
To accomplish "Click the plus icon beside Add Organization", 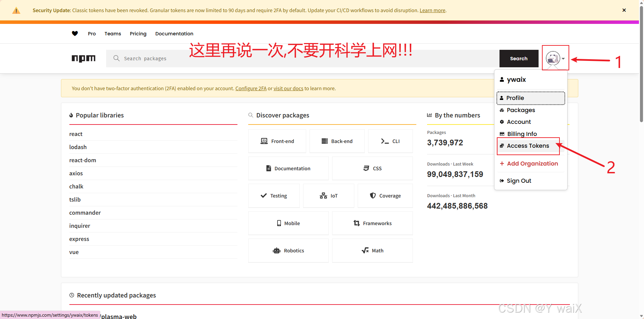I will point(502,164).
